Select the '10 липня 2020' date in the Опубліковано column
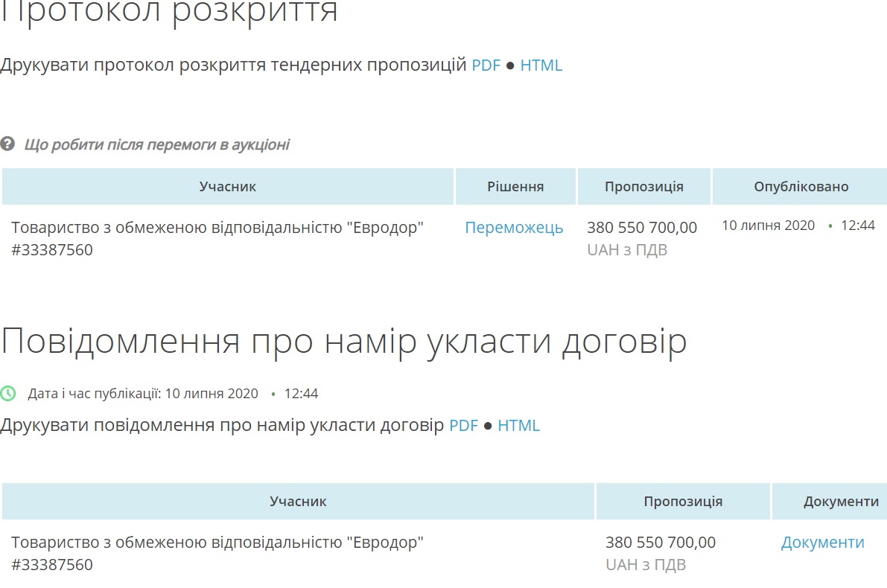The width and height of the screenshot is (887, 588). [768, 226]
